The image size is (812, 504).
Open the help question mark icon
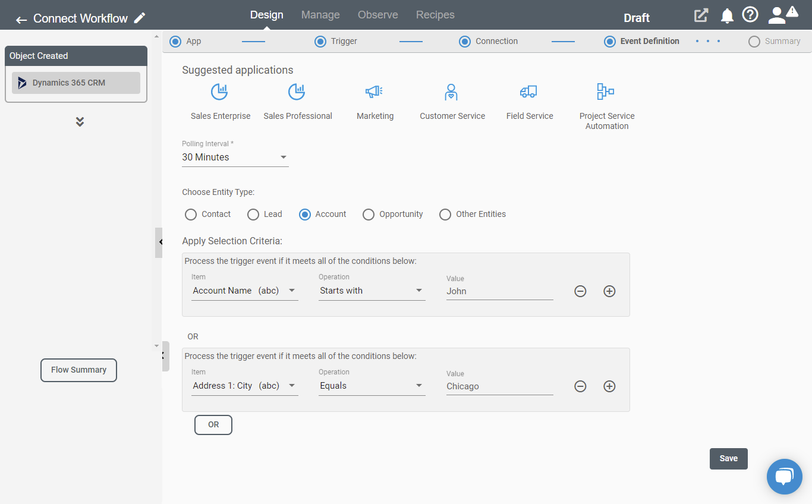pyautogui.click(x=750, y=15)
